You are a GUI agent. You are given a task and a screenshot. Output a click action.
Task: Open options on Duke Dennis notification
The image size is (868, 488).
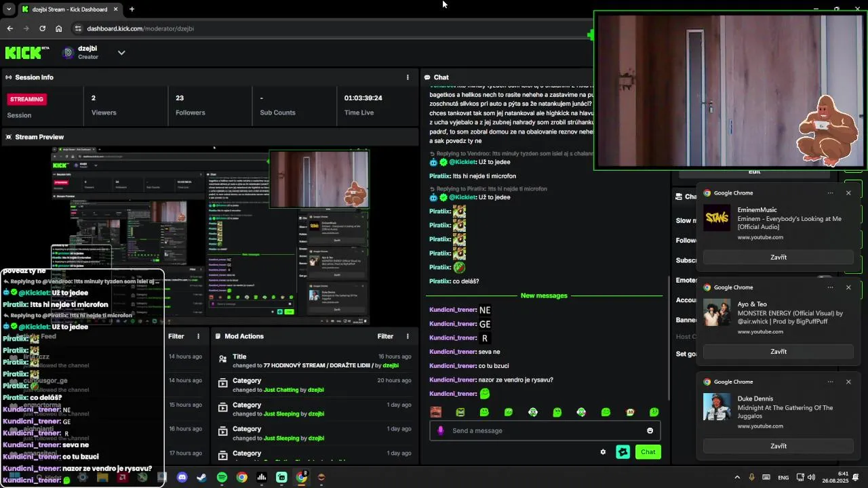pos(830,382)
